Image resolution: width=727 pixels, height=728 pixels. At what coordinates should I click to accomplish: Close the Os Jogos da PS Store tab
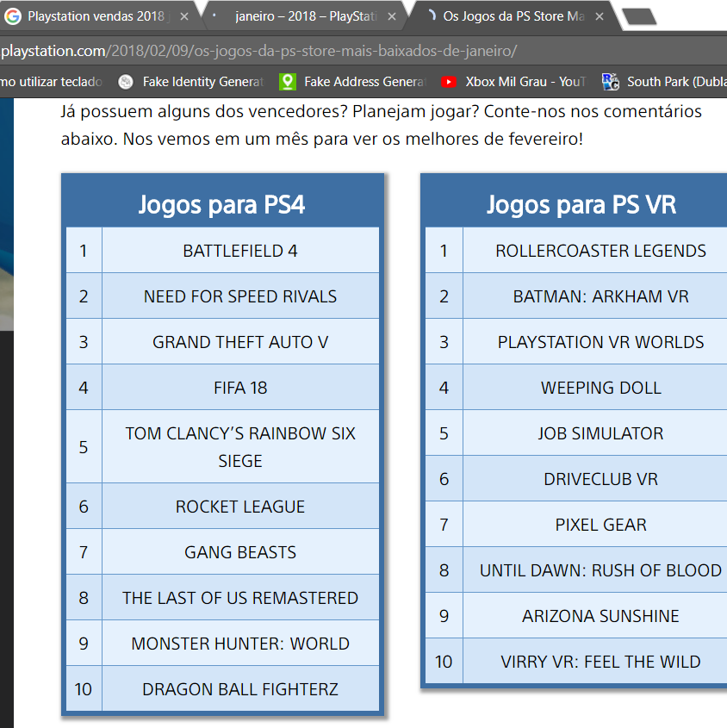point(600,16)
